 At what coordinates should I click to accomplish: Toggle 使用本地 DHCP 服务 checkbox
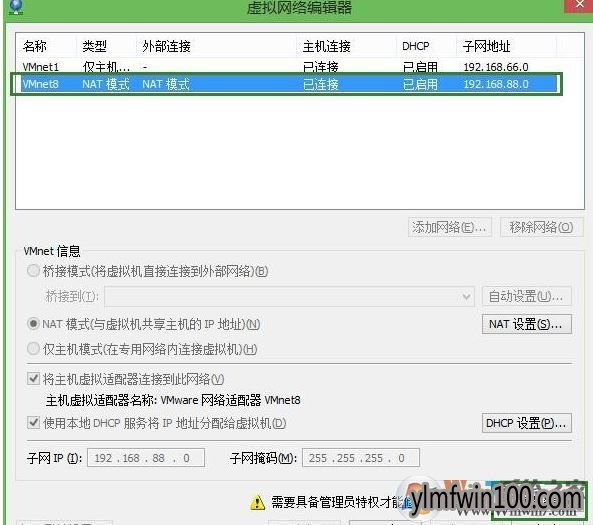tap(33, 422)
